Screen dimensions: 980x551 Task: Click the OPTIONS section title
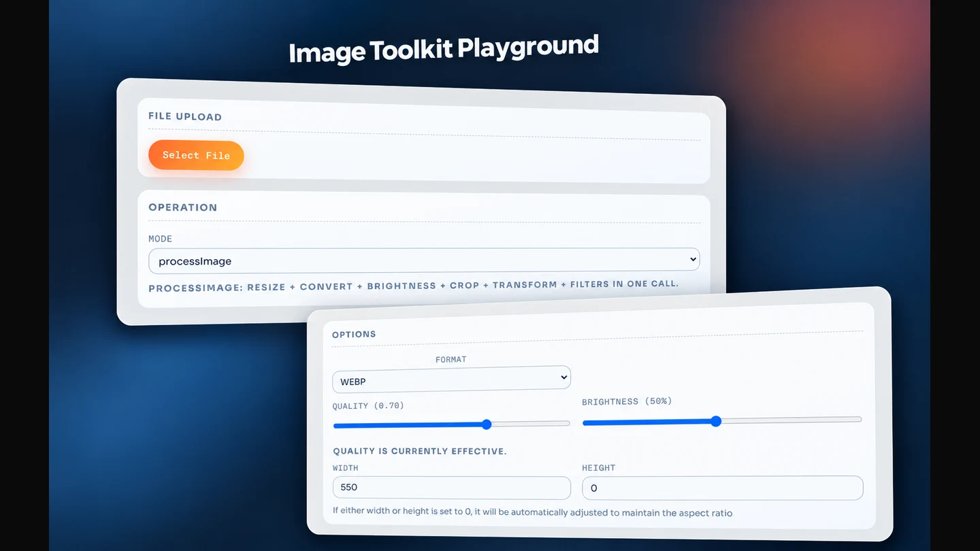coord(354,334)
